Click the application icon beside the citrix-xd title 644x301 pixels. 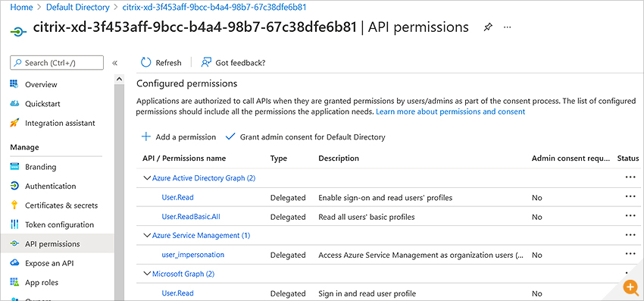(18, 31)
